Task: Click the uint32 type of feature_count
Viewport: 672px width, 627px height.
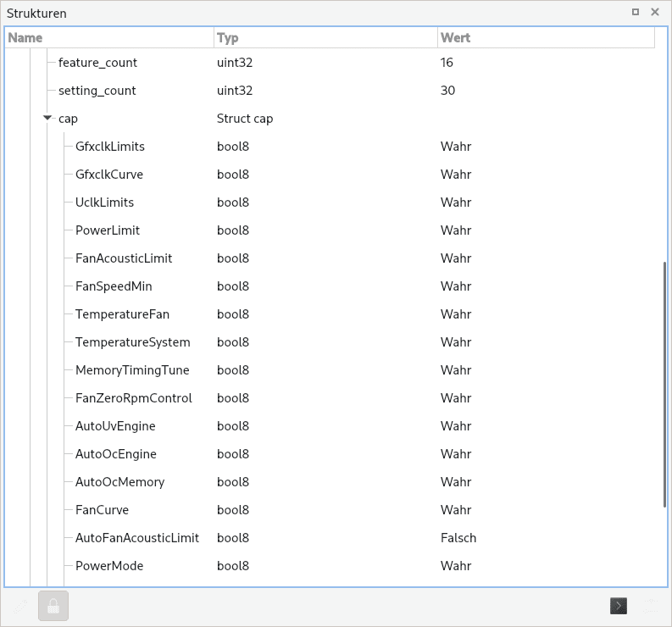Action: point(235,63)
